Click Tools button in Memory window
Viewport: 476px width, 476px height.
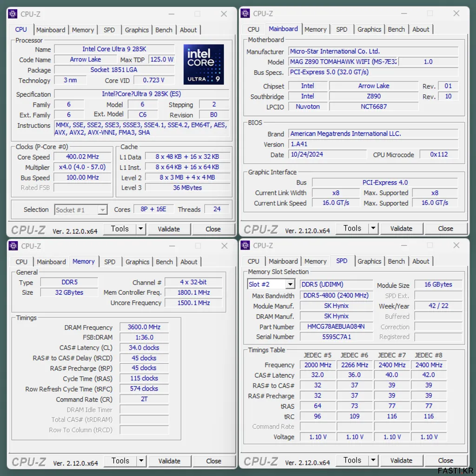120,461
